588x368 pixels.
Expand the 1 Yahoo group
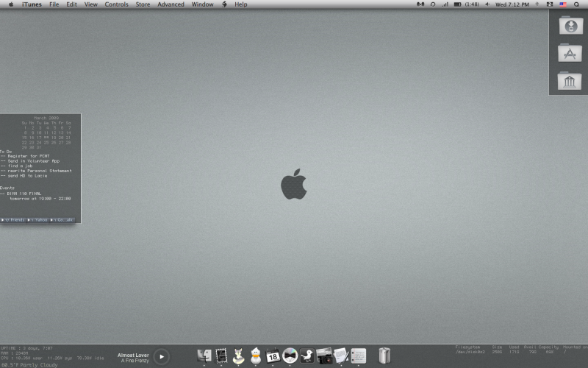[x=38, y=220]
